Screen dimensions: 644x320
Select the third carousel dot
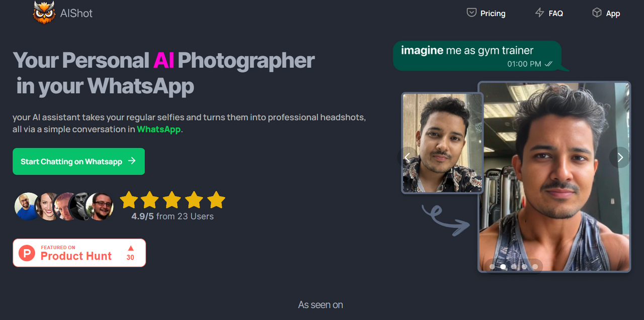(514, 267)
